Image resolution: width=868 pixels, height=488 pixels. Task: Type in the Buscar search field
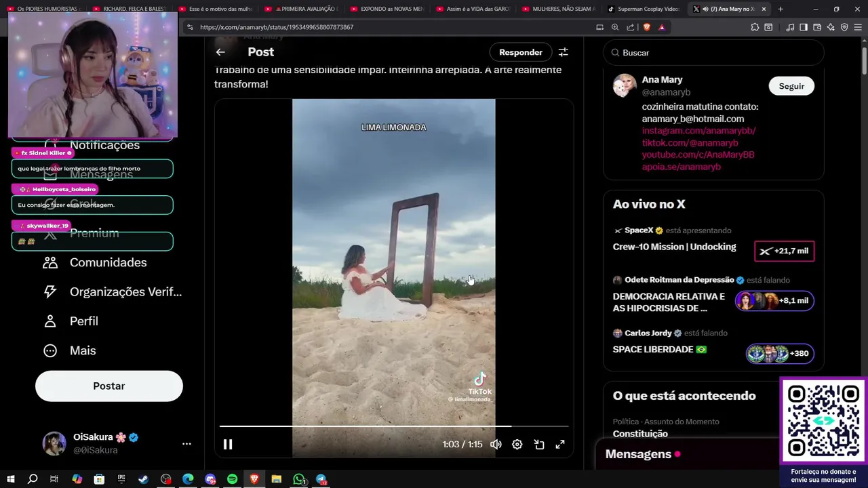[x=713, y=52]
